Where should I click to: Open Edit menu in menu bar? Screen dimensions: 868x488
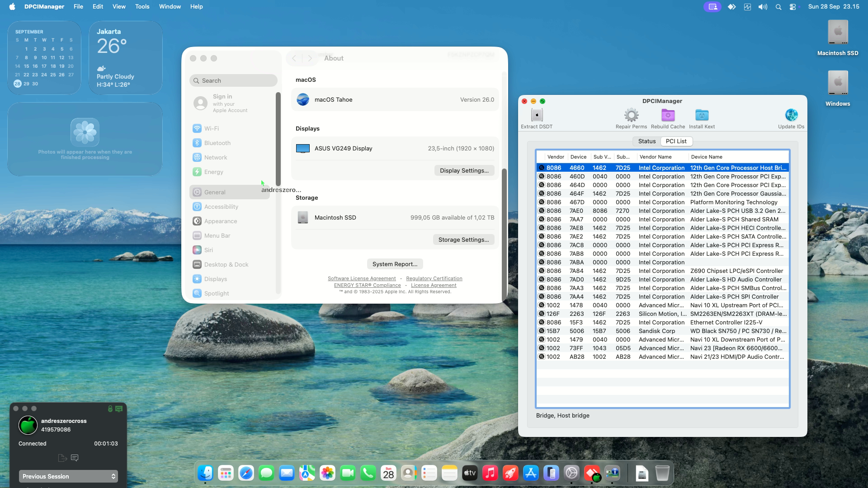point(98,6)
